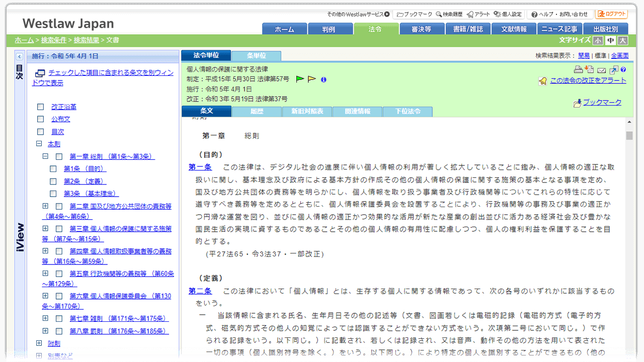Viewport: 644px width, 362px height.
Task: Expand the 附則 tree node
Action: [x=39, y=343]
